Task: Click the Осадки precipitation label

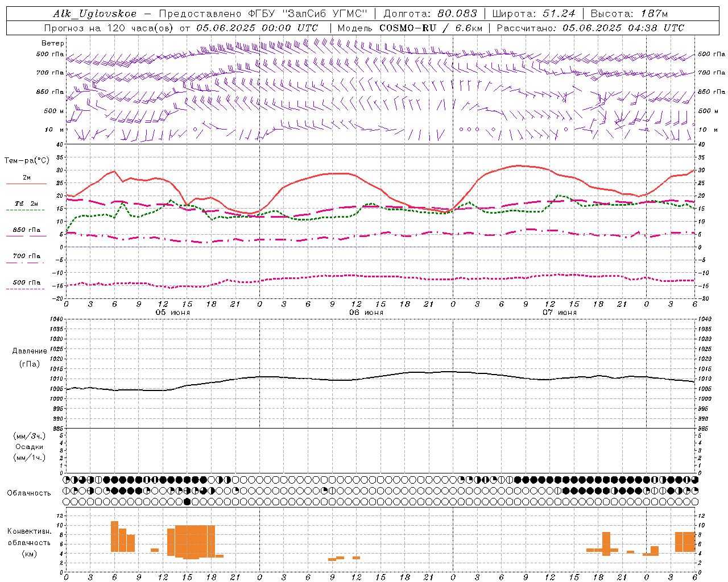Action: click(29, 447)
